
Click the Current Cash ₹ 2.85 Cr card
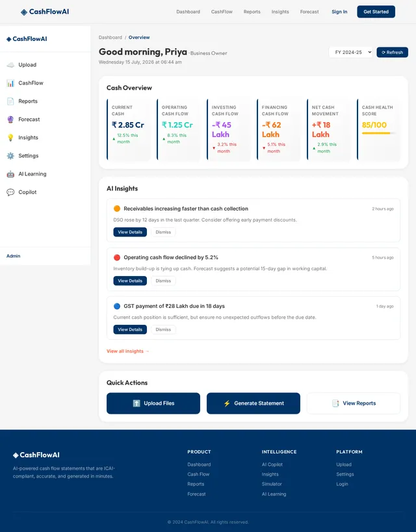(x=129, y=129)
